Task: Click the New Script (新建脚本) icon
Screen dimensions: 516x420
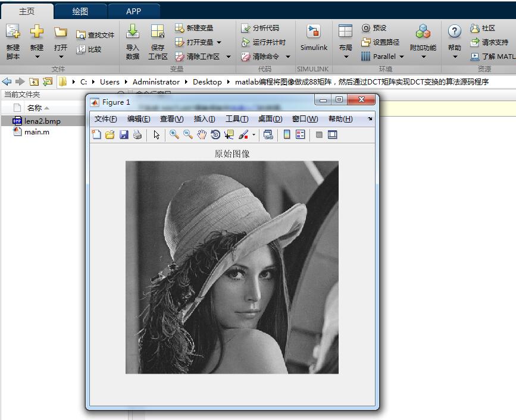Action: pyautogui.click(x=13, y=32)
